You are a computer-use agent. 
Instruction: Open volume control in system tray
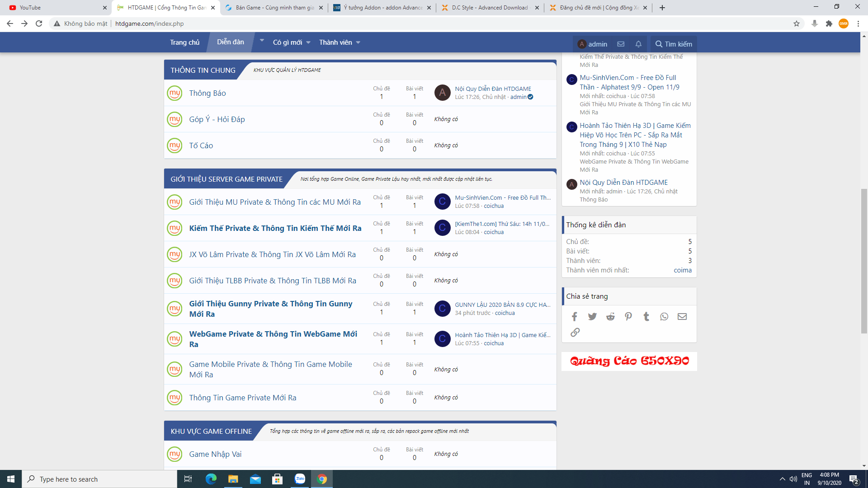pos(793,479)
